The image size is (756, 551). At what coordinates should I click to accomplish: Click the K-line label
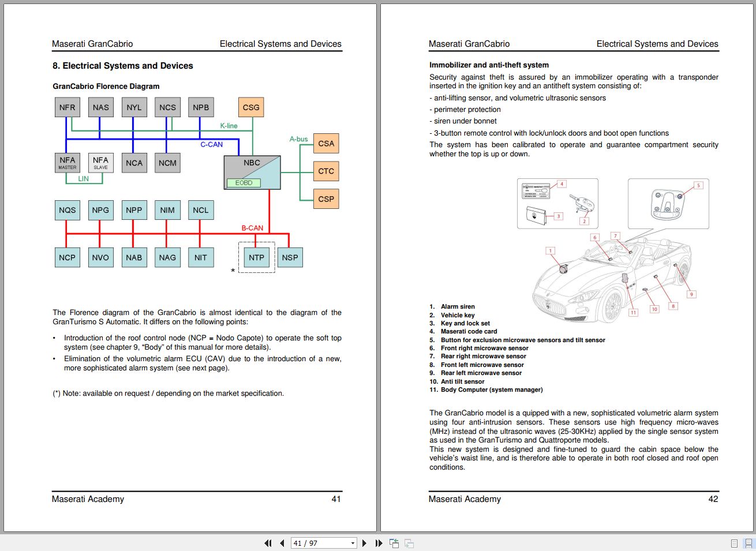pos(229,126)
